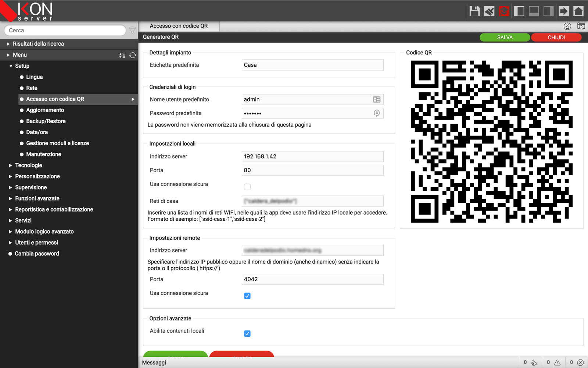Click the floppy disk save icon
588x368 pixels.
(474, 11)
